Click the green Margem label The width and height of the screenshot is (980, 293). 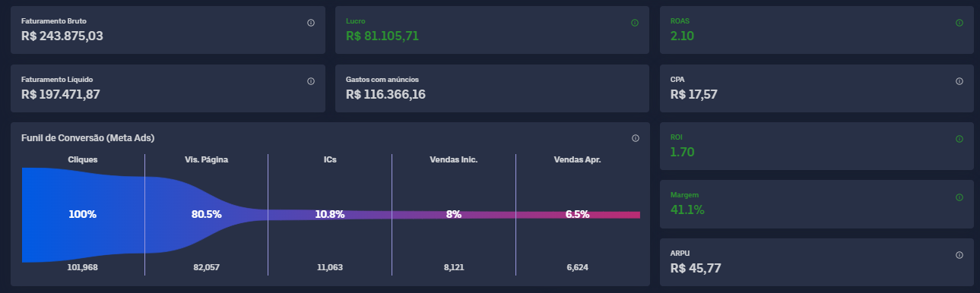pyautogui.click(x=684, y=195)
